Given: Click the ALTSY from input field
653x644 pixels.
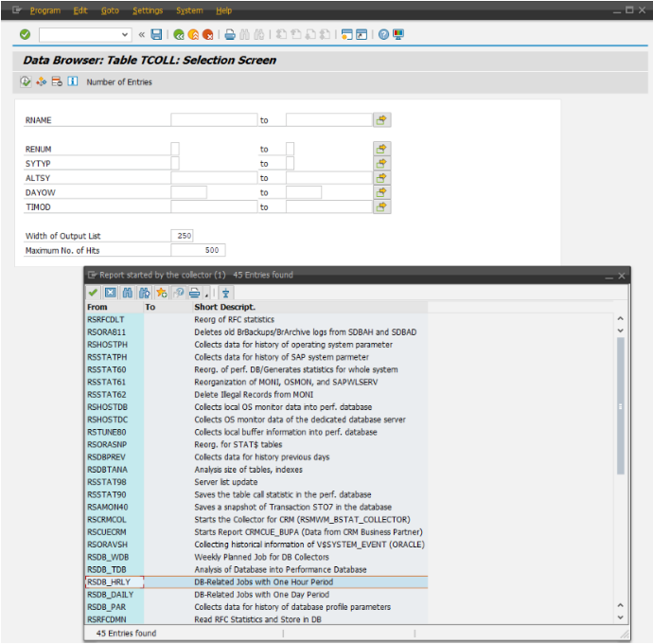Looking at the screenshot, I should 214,178.
